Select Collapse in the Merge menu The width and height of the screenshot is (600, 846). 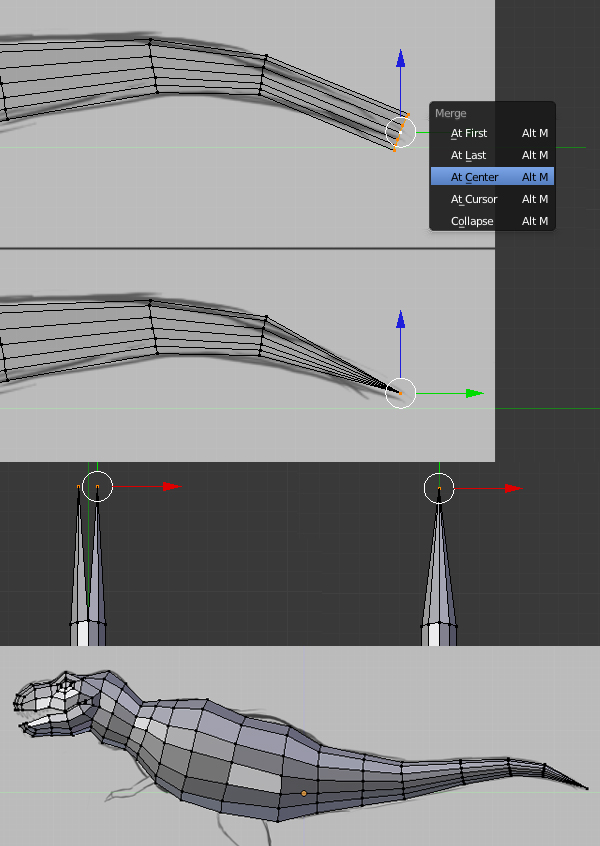click(x=492, y=221)
